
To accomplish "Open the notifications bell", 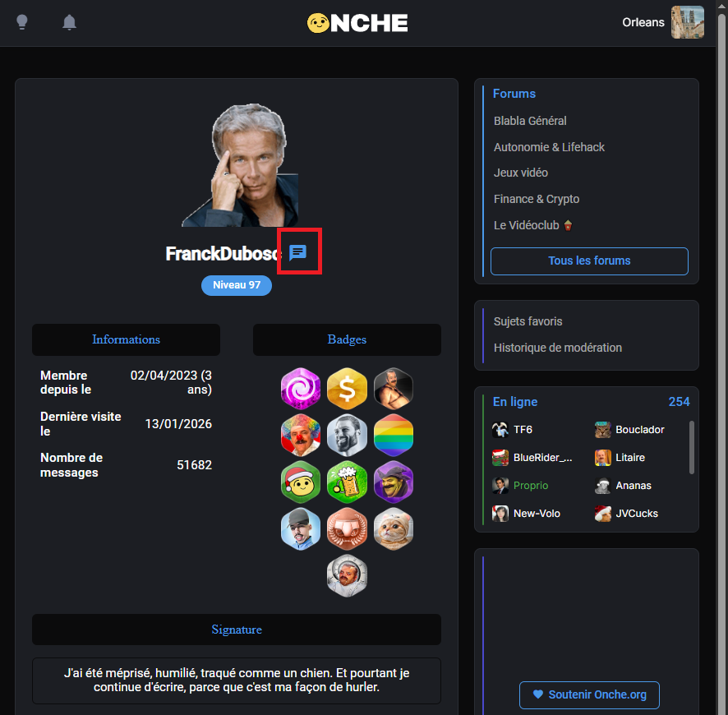I will pyautogui.click(x=69, y=22).
